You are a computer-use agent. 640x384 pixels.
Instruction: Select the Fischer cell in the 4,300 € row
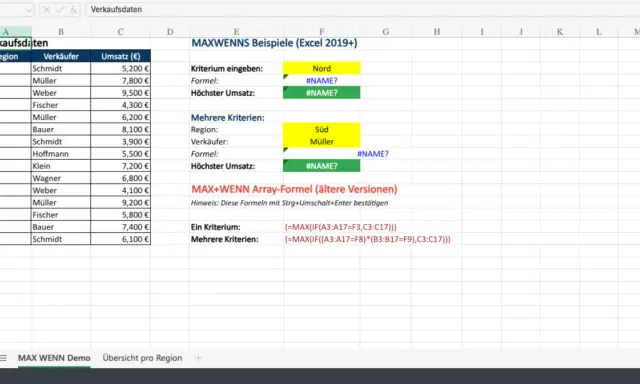click(61, 105)
